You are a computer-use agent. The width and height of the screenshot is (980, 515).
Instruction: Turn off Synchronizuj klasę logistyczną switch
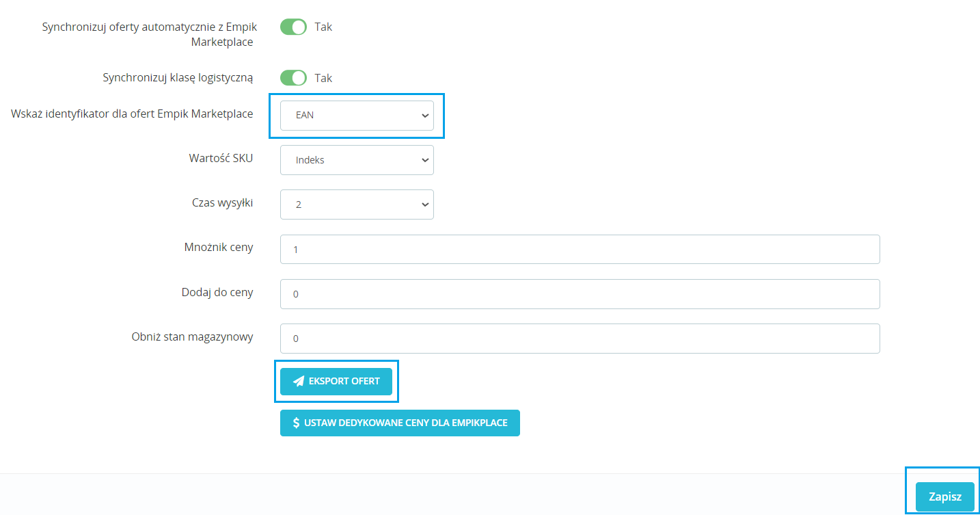294,78
